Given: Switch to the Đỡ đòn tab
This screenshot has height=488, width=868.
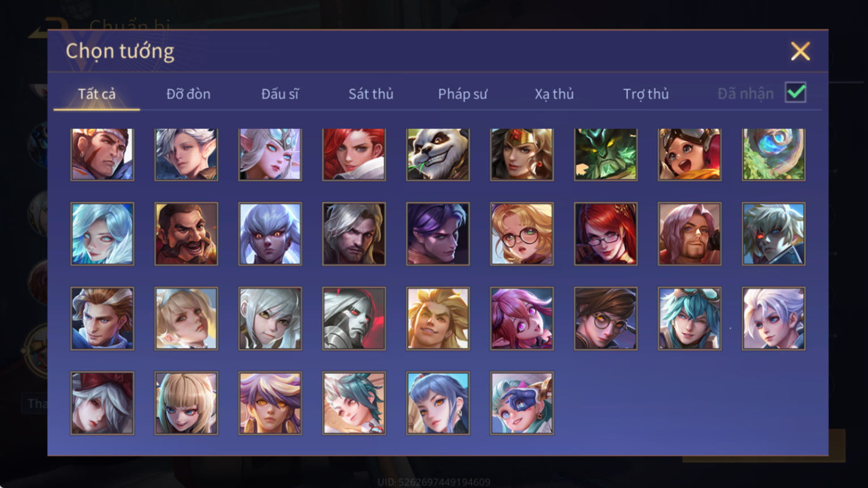Looking at the screenshot, I should point(188,94).
